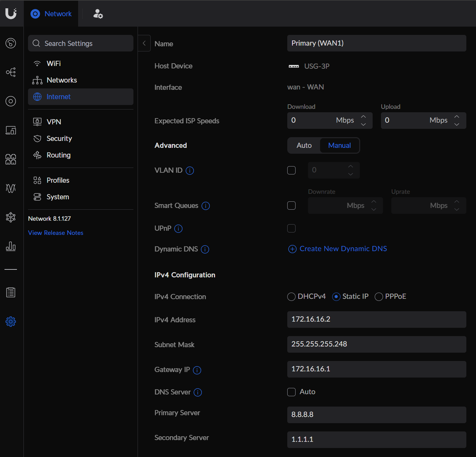Open the Routing settings menu item
Image resolution: width=476 pixels, height=457 pixels.
pyautogui.click(x=81, y=155)
